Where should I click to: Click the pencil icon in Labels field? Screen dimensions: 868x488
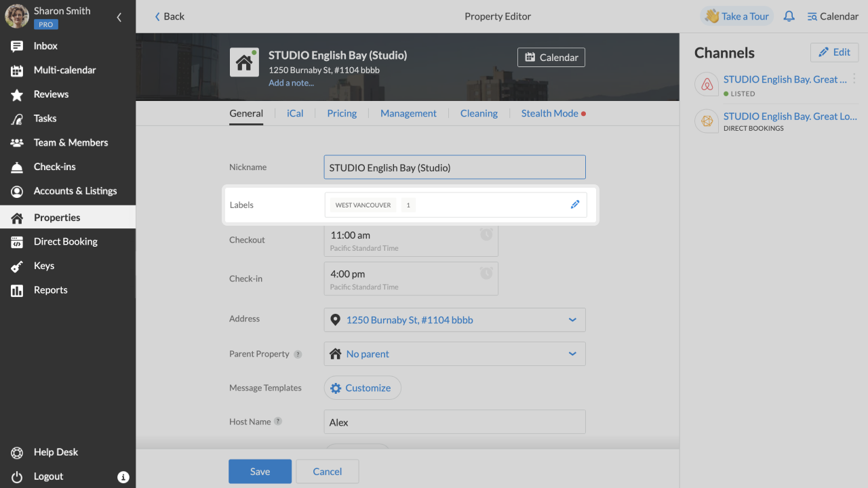[x=575, y=205]
